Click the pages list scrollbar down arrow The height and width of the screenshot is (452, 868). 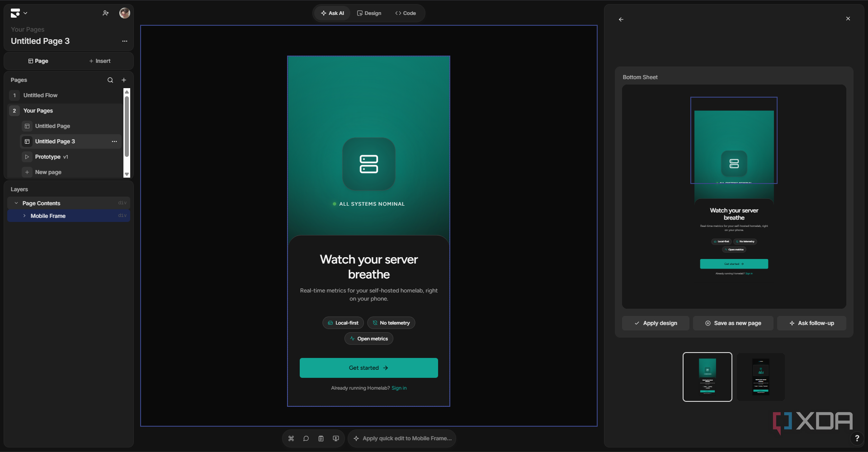coord(127,174)
